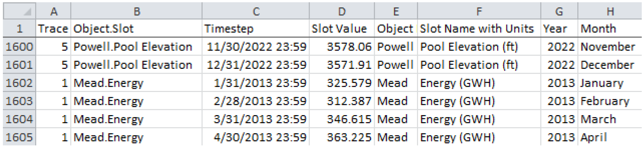Viewport: 644px width, 146px height.
Task: Select row 1600 header
Action: 19,47
